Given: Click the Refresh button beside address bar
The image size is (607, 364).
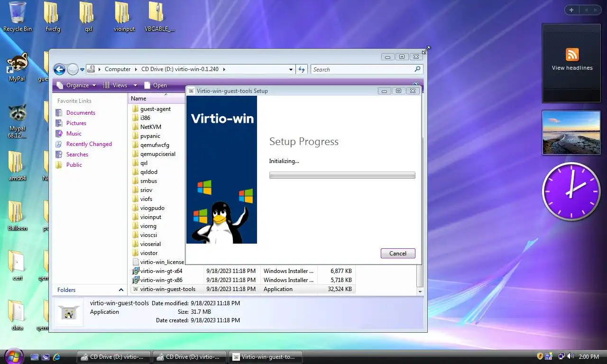Looking at the screenshot, I should pos(302,69).
